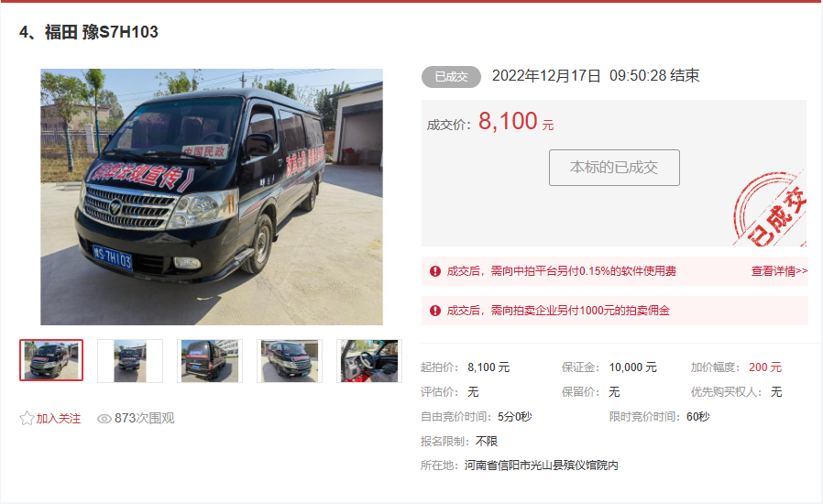Image resolution: width=823 pixels, height=504 pixels.
Task: Click the red alert icon on the auction commission notice
Action: point(435,311)
